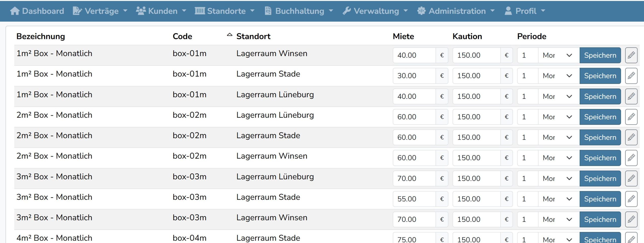This screenshot has width=644, height=243.
Task: Click pencil icon for Stade 3m² Box row
Action: (x=631, y=199)
